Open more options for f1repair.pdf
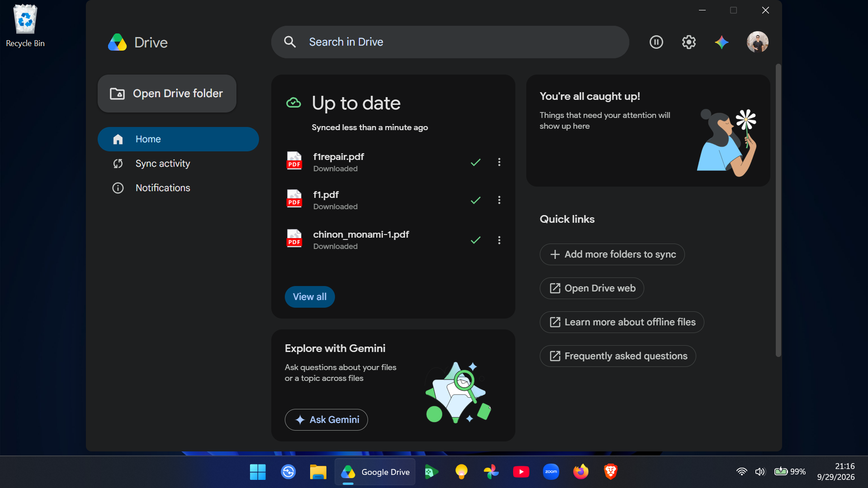 499,162
